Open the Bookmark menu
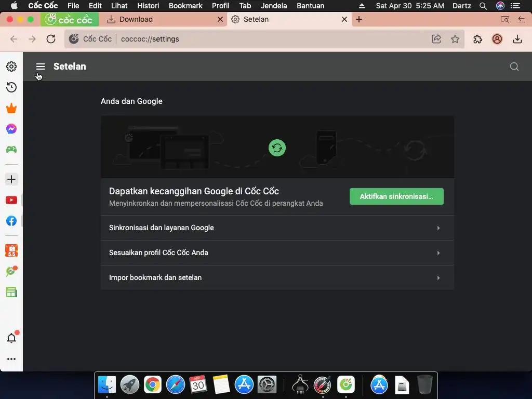This screenshot has height=399, width=532. coord(185,6)
